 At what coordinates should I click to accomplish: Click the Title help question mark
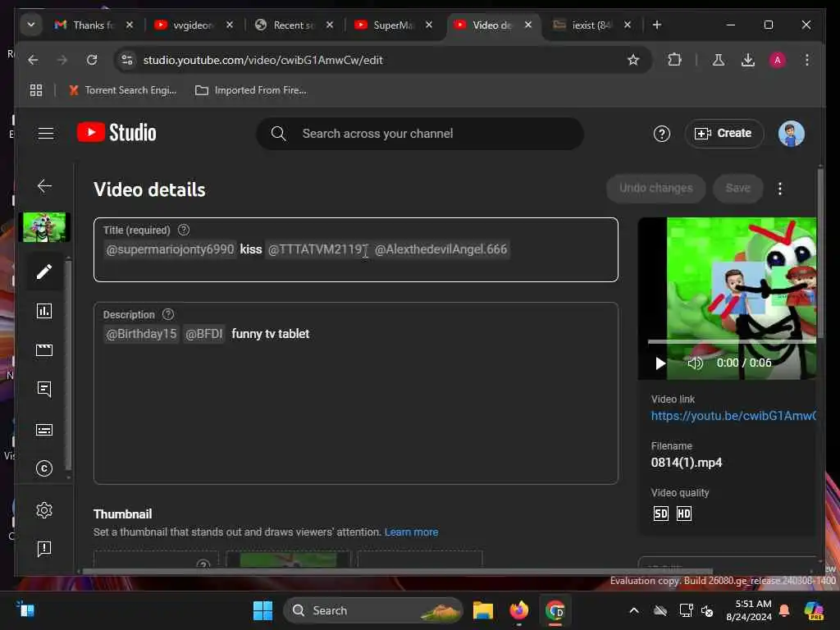click(184, 230)
